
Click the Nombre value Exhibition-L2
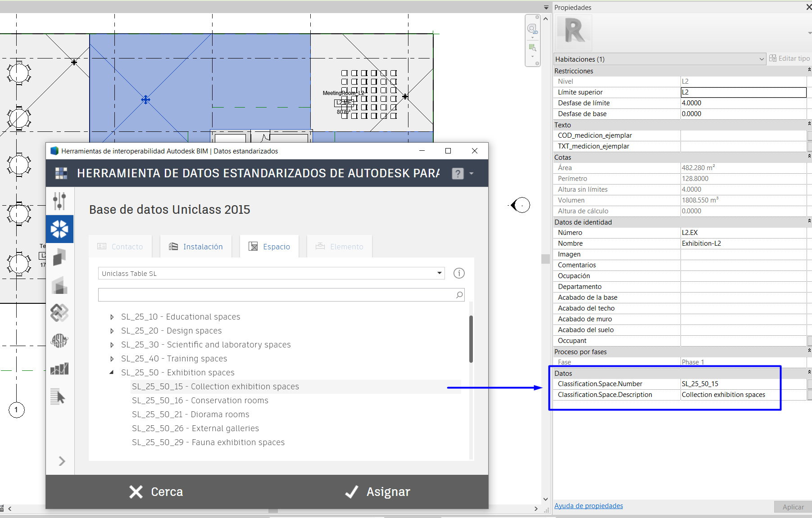[x=744, y=243]
